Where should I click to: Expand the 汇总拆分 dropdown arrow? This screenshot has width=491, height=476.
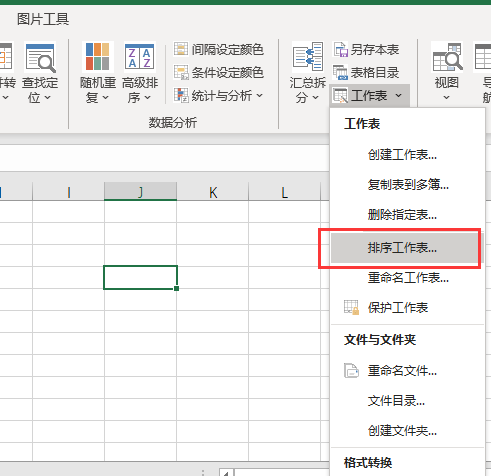pyautogui.click(x=315, y=98)
